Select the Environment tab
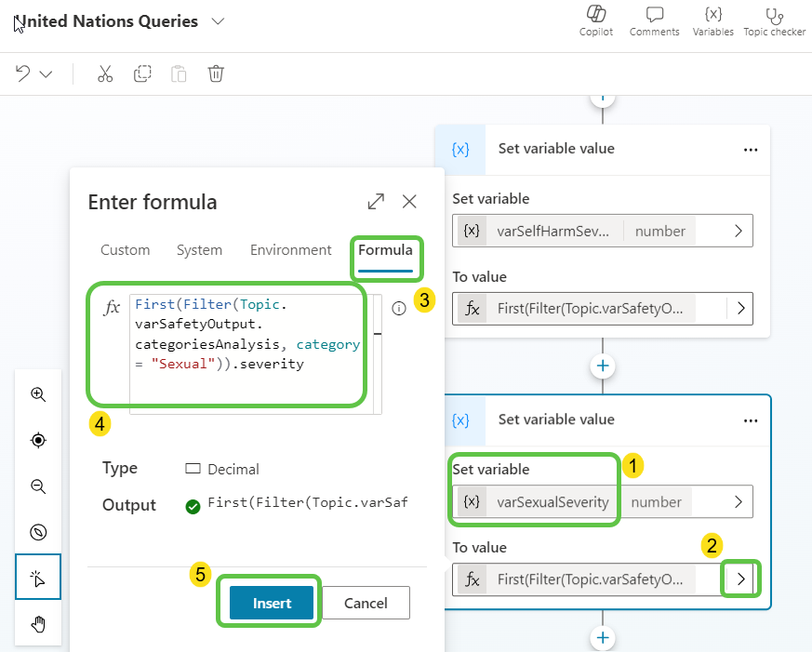 290,250
